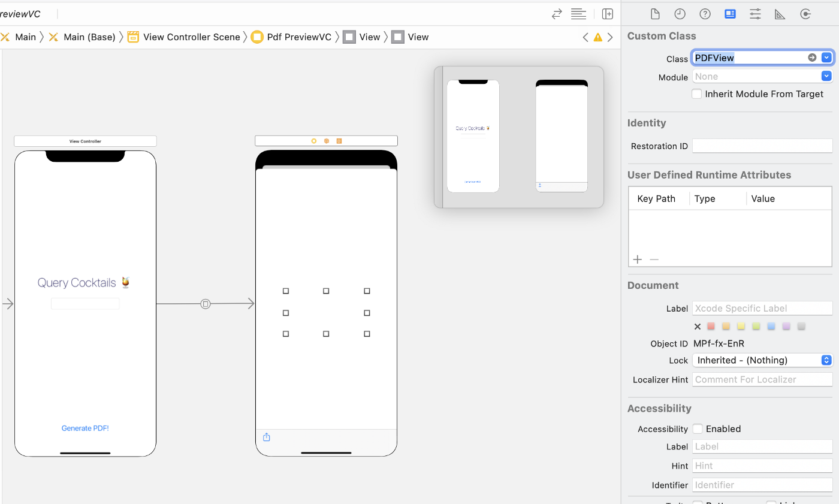
Task: Click the accessibility Hint field
Action: point(762,466)
